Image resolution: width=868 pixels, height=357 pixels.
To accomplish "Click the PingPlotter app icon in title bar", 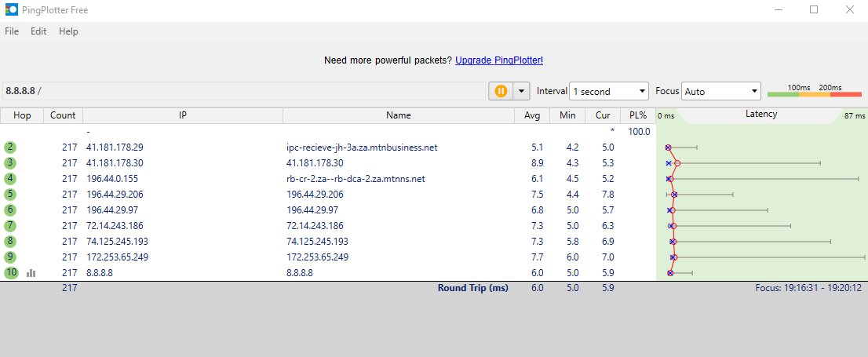I will 12,10.
